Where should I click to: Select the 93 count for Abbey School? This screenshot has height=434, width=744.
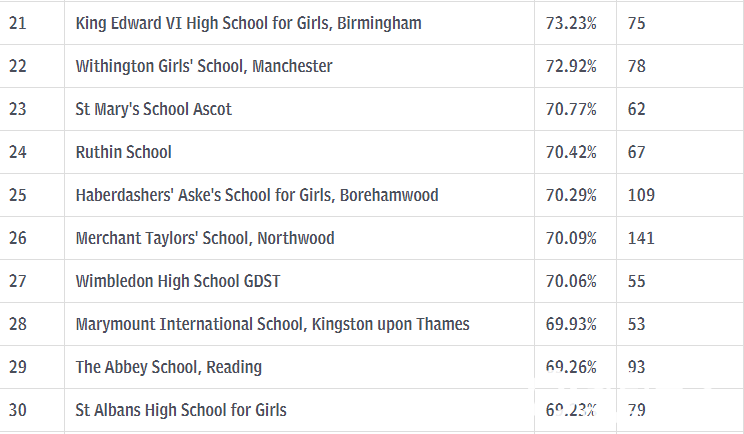tap(636, 367)
